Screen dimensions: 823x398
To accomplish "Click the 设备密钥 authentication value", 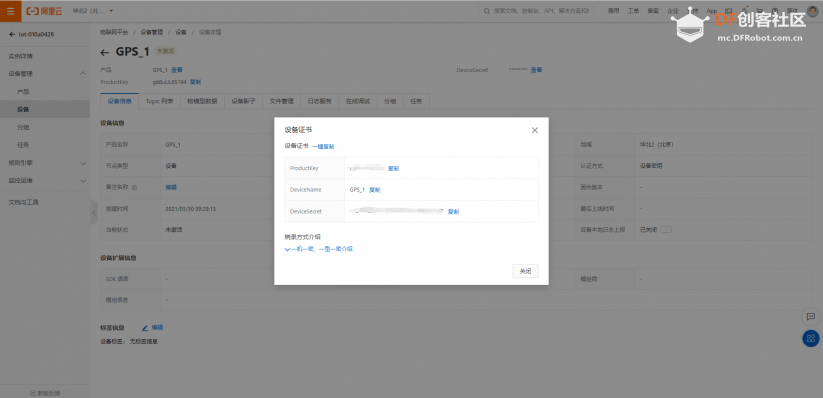I will 651,166.
